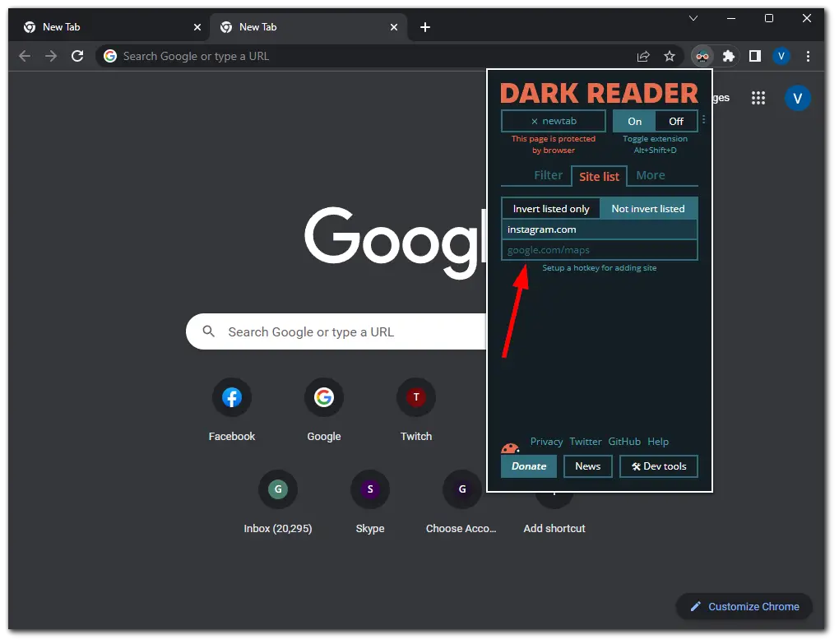
Task: Click the Add shortcut label
Action: (x=554, y=529)
